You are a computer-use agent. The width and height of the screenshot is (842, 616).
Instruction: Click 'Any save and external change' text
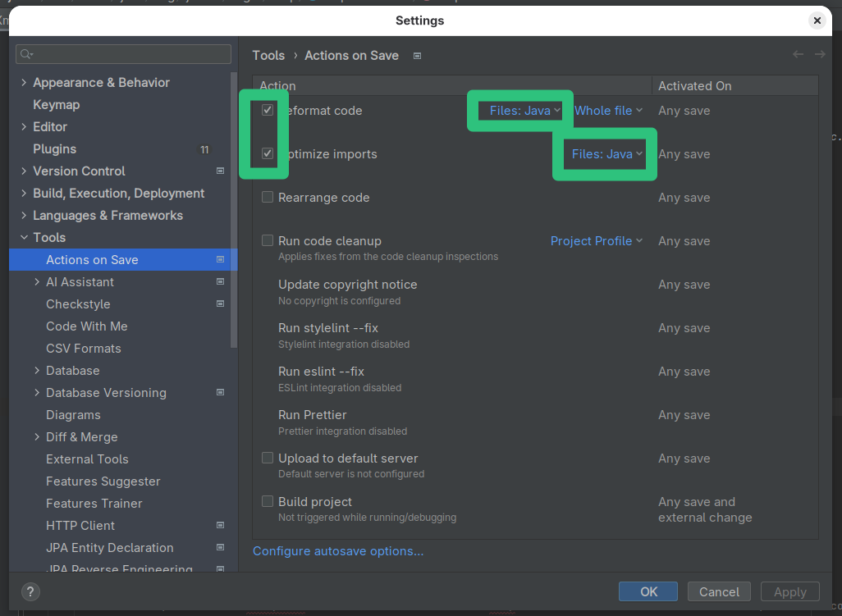tap(705, 509)
